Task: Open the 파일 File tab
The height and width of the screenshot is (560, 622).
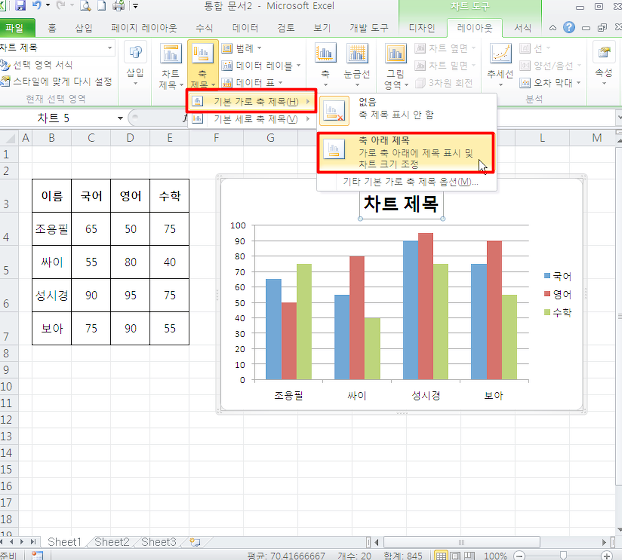Action: click(x=16, y=28)
